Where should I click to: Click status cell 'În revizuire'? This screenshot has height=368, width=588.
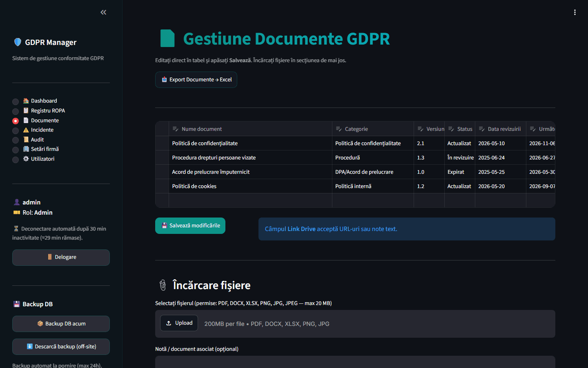[460, 157]
